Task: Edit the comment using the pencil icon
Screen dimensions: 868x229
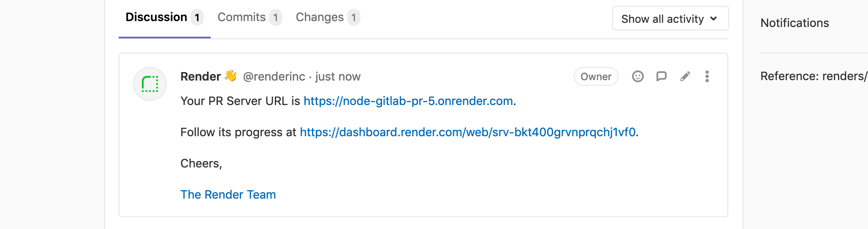Action: [685, 76]
